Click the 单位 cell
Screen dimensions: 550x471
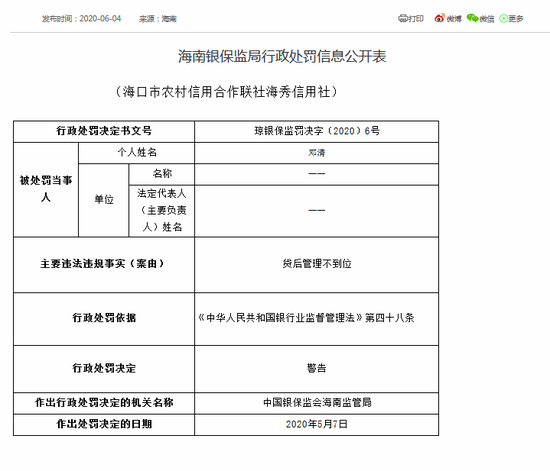click(103, 200)
